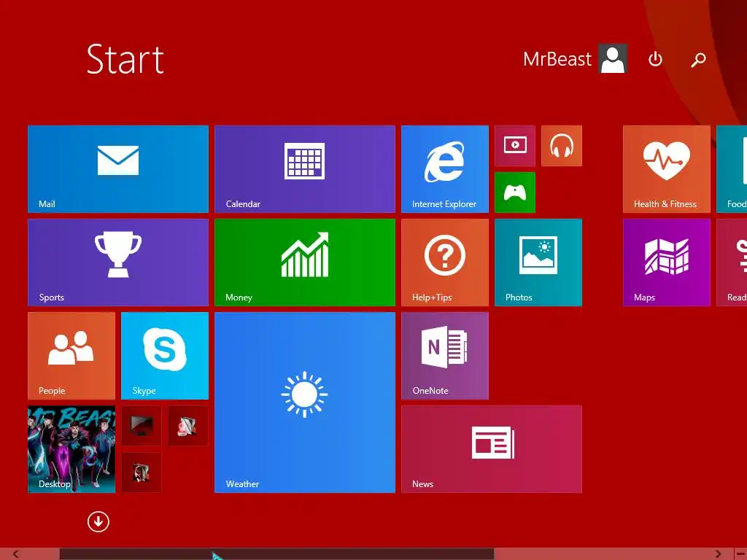Click the search magnifier icon
The height and width of the screenshot is (560, 747).
(x=698, y=60)
